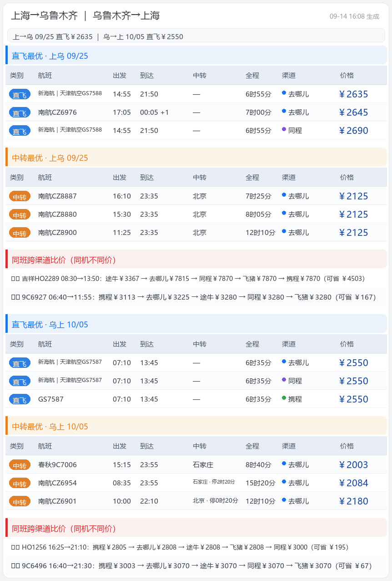Open the 中转最优 · 乌上 10/05 section header
Viewport: 392px width, 581px height.
coord(196,426)
